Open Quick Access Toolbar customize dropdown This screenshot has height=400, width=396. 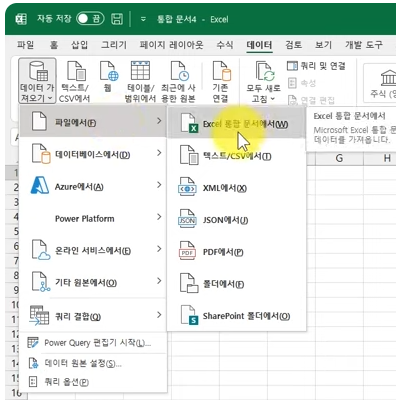(x=143, y=19)
